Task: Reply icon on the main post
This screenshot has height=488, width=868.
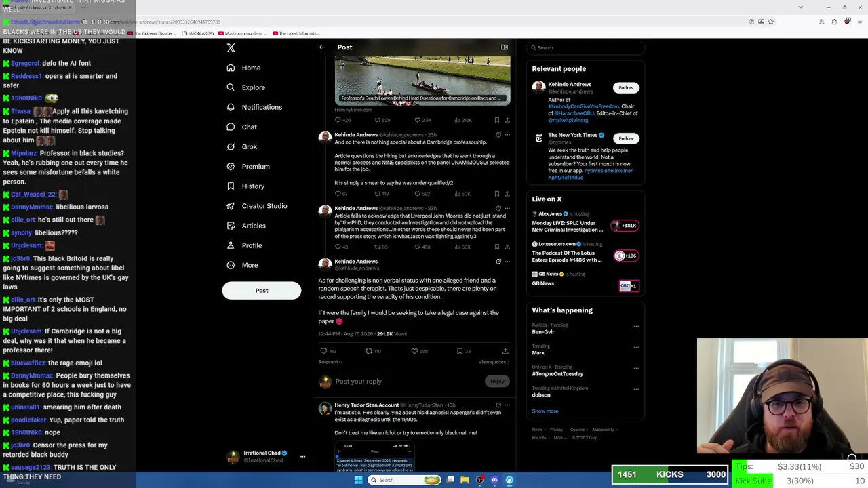Action: (x=323, y=351)
